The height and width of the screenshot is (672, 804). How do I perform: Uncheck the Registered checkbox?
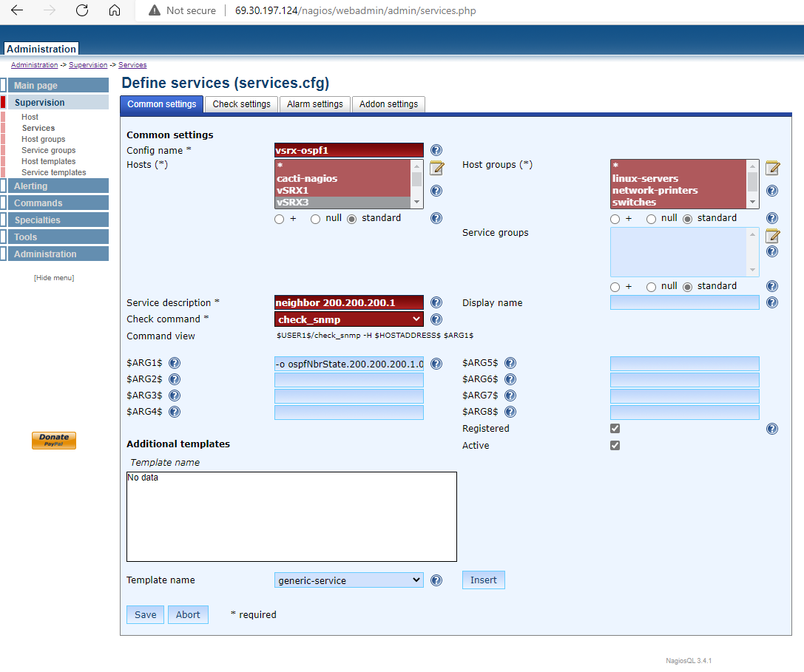pyautogui.click(x=615, y=429)
